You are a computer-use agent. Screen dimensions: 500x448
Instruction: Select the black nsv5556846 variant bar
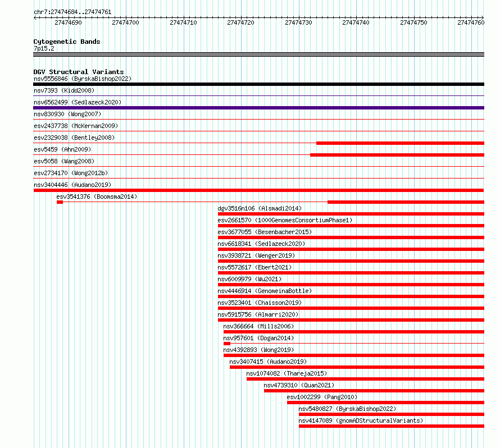(x=258, y=84)
